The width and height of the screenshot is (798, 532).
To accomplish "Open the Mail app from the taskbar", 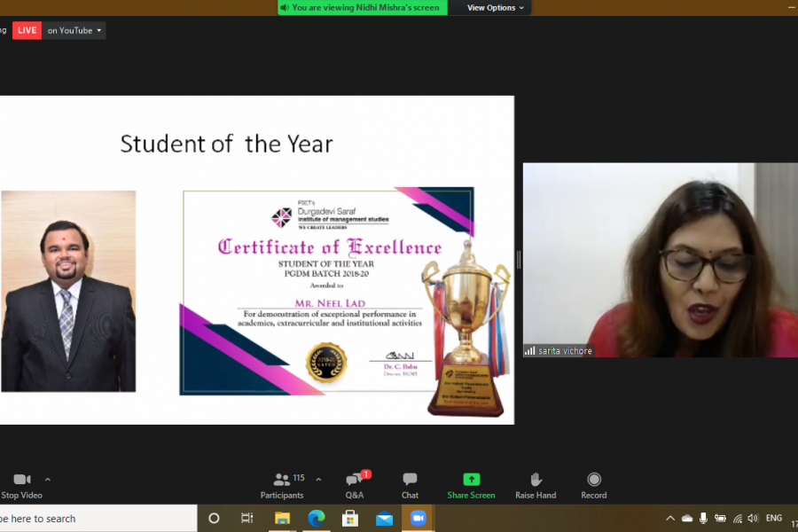I will 384,518.
